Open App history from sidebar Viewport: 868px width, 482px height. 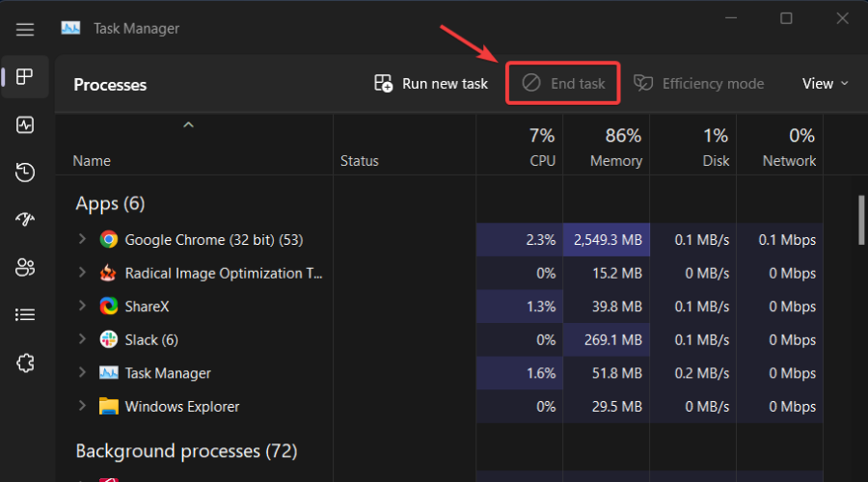[x=25, y=173]
